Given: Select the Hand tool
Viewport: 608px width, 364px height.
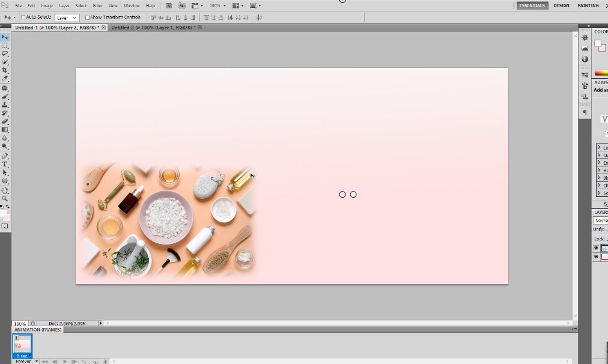Looking at the screenshot, I should [x=5, y=190].
